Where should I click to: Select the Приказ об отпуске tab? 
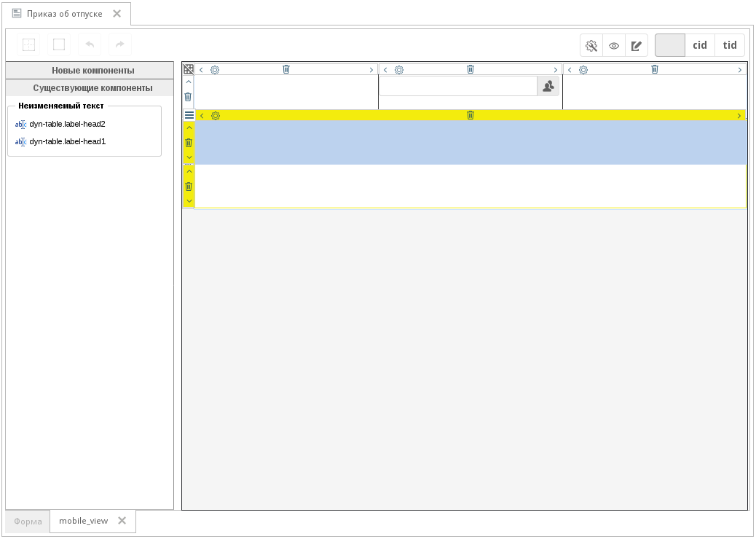click(64, 14)
